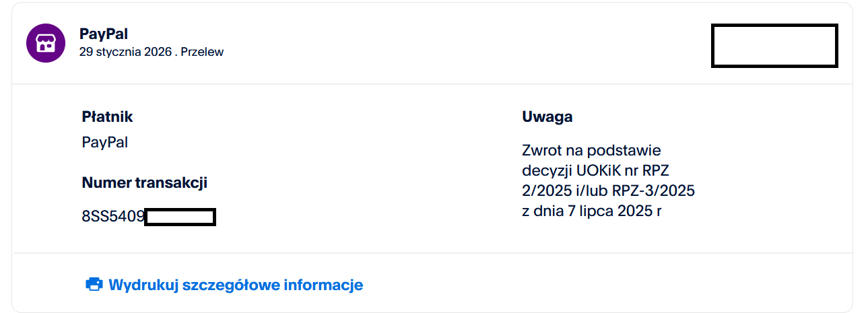
Task: Click the note line Zwrot na podstawie
Action: pyautogui.click(x=591, y=150)
